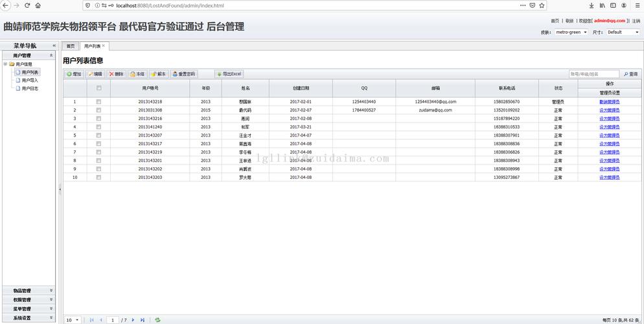This screenshot has width=644, height=324.
Task: Open the browser downloads panel
Action: coord(592,5)
